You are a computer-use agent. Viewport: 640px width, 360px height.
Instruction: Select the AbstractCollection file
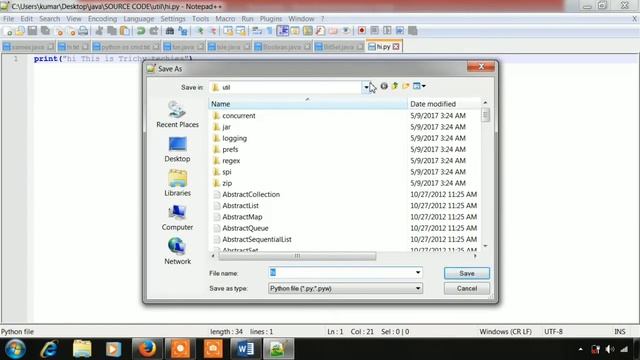pos(247,195)
